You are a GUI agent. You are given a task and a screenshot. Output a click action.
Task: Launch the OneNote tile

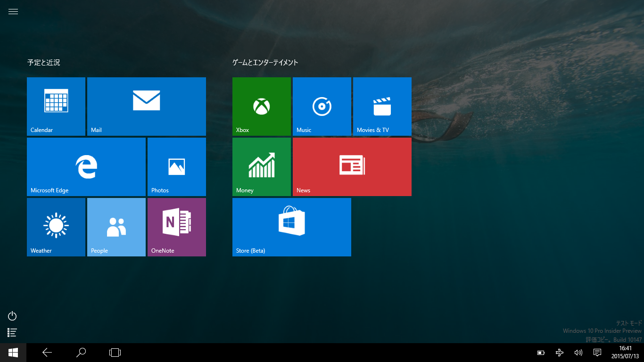[x=177, y=227]
